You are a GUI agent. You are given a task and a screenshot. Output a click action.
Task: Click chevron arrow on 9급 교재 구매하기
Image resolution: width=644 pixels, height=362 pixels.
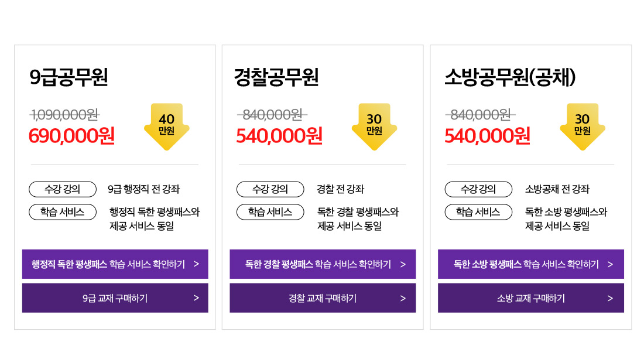tap(196, 298)
